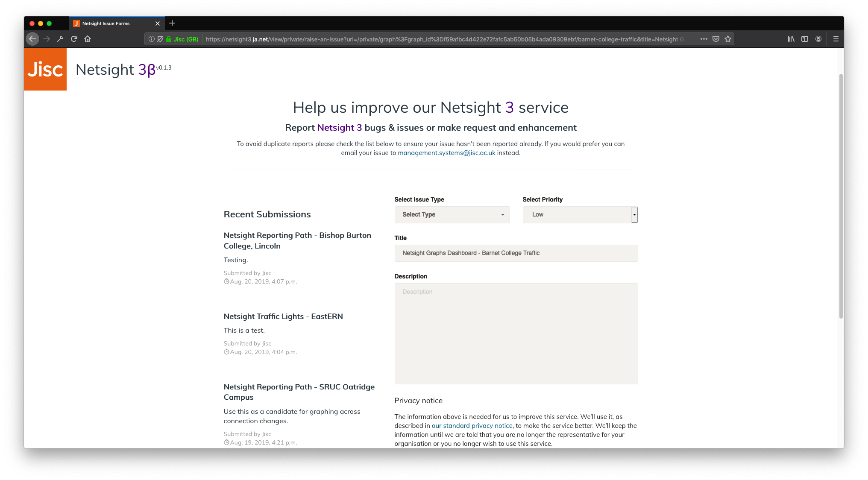This screenshot has width=868, height=480.
Task: Open our standard privacy notice link
Action: point(472,426)
